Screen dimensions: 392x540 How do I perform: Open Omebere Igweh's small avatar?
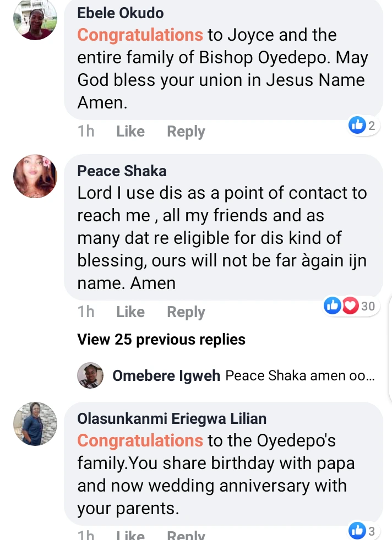tap(90, 375)
